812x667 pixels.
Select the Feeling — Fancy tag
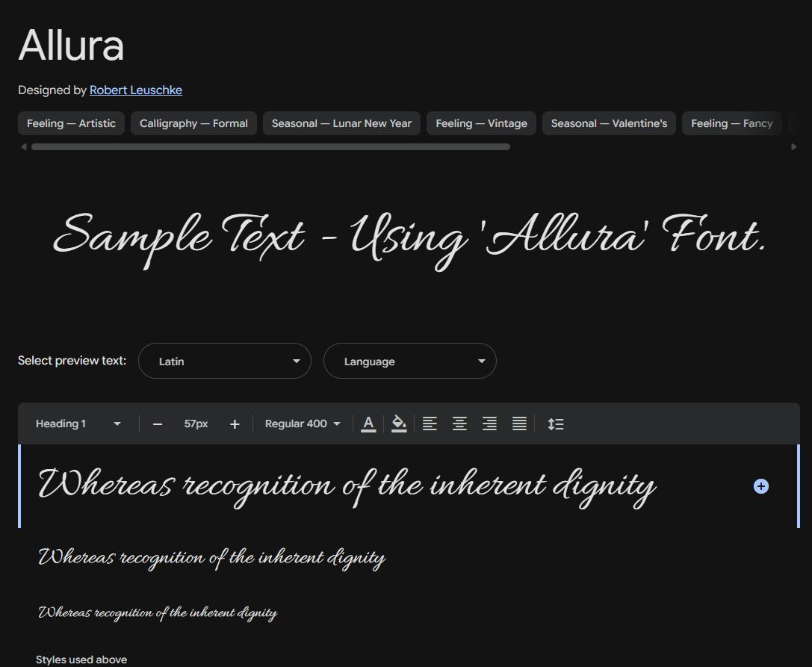point(732,123)
